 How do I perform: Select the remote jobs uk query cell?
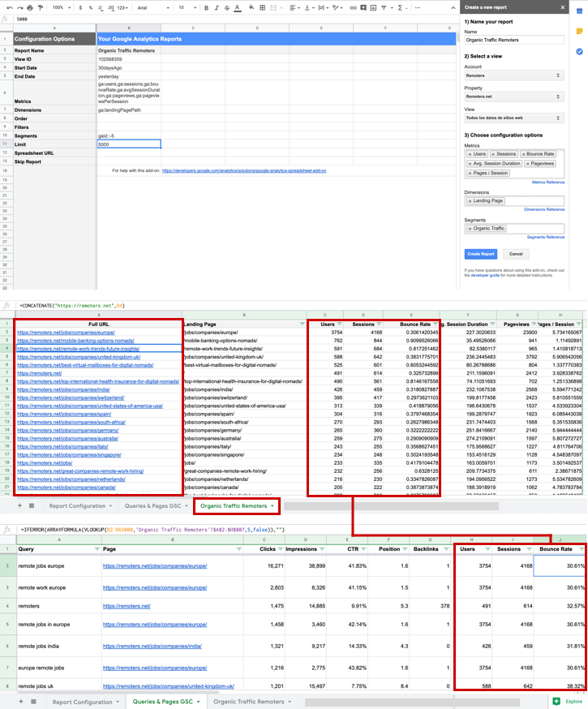58,686
